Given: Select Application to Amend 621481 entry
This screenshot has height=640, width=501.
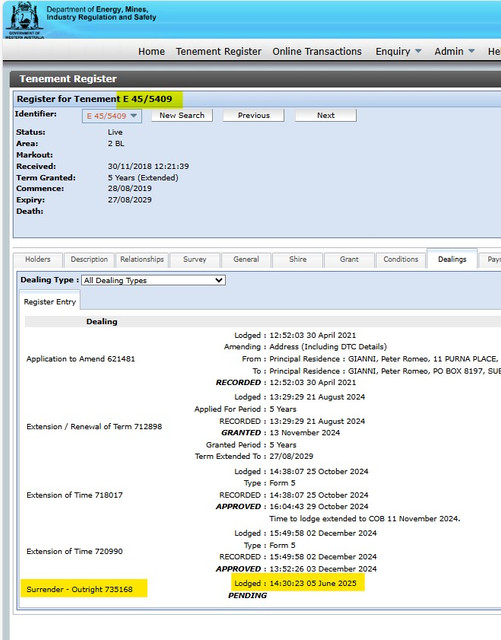Looking at the screenshot, I should 80,359.
